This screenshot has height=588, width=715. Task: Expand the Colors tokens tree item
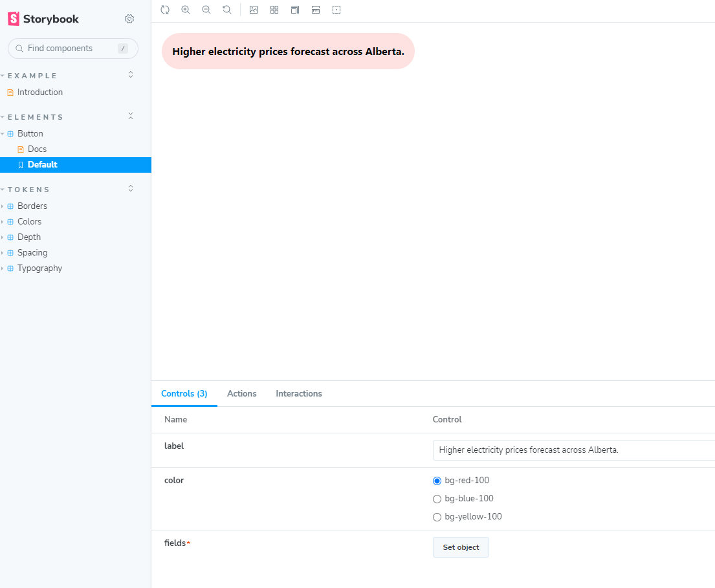point(29,222)
